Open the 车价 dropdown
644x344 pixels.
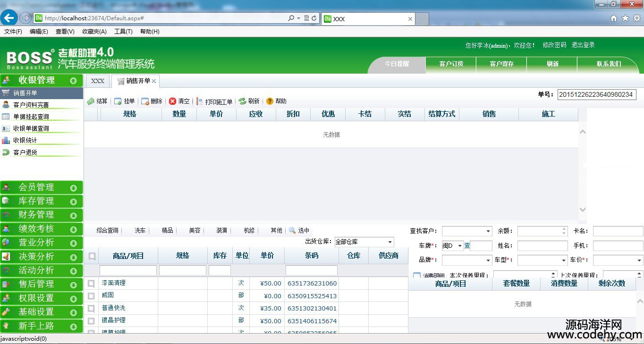639,260
